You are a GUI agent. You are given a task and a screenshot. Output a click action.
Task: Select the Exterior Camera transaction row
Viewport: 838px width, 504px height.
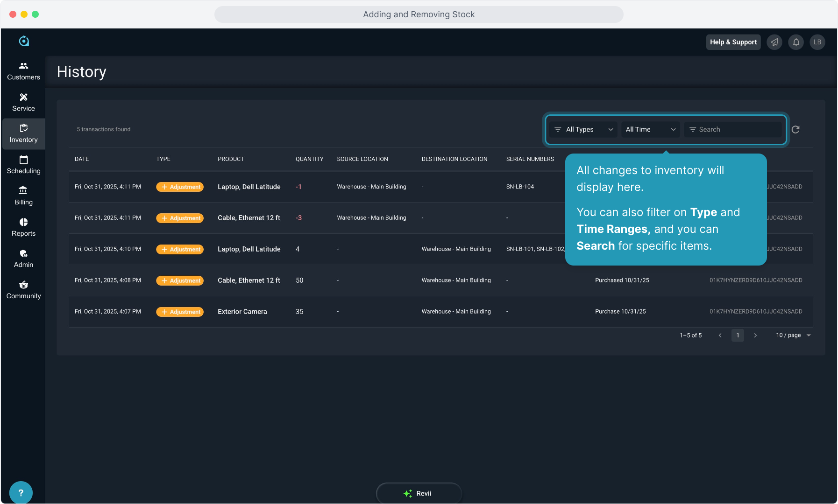(242, 312)
